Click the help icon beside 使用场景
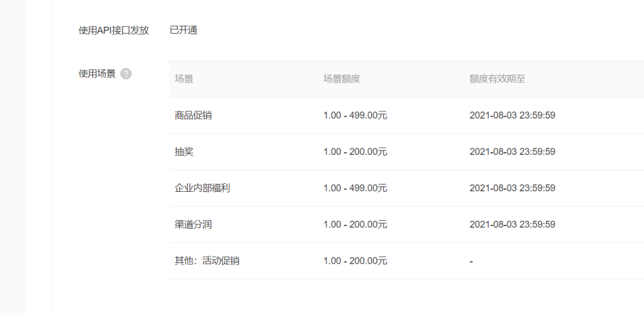Screen dimensions: 644x315 tap(126, 74)
